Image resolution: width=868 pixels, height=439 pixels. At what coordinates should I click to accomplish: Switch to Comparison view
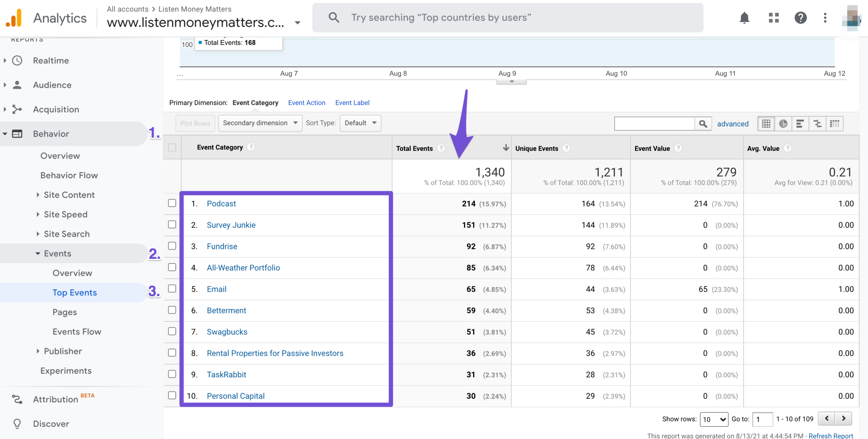tap(817, 124)
